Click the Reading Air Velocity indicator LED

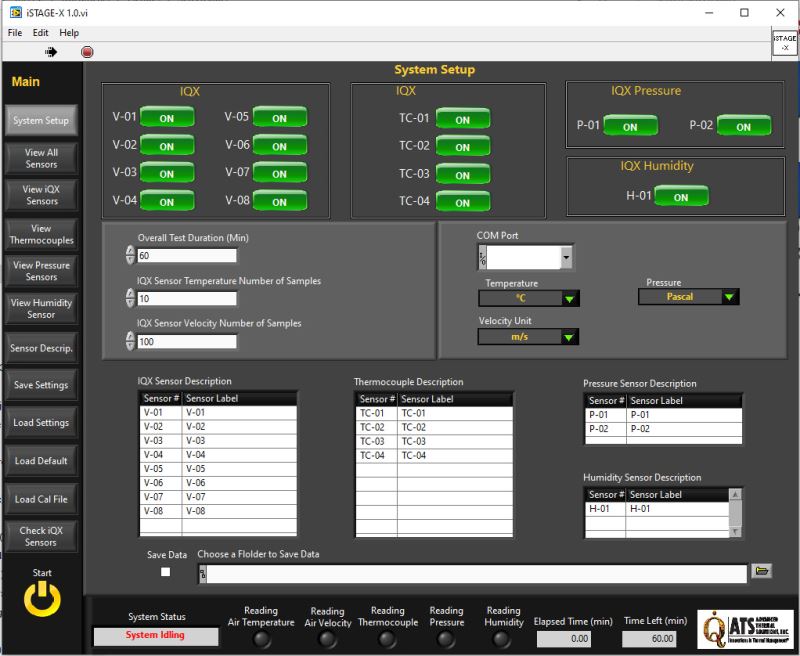point(327,639)
